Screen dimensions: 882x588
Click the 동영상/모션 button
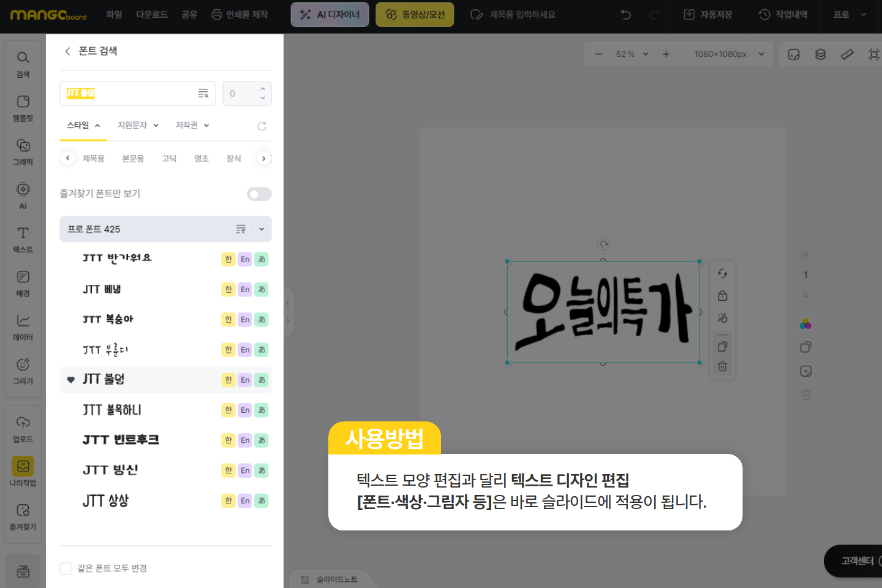coord(415,15)
